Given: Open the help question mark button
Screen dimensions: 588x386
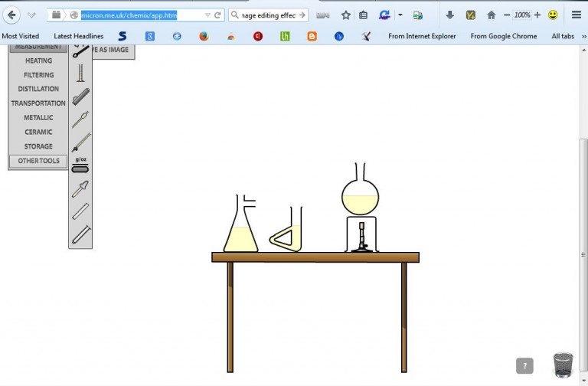Looking at the screenshot, I should coord(524,366).
